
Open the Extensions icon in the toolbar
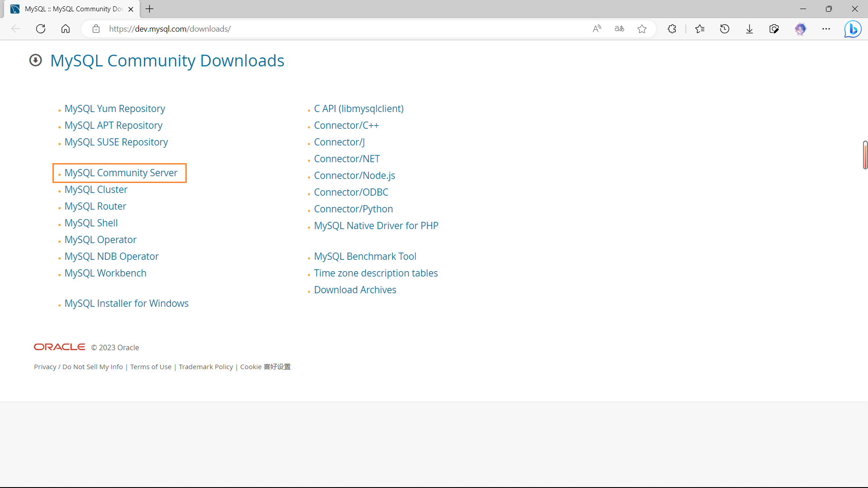point(672,28)
